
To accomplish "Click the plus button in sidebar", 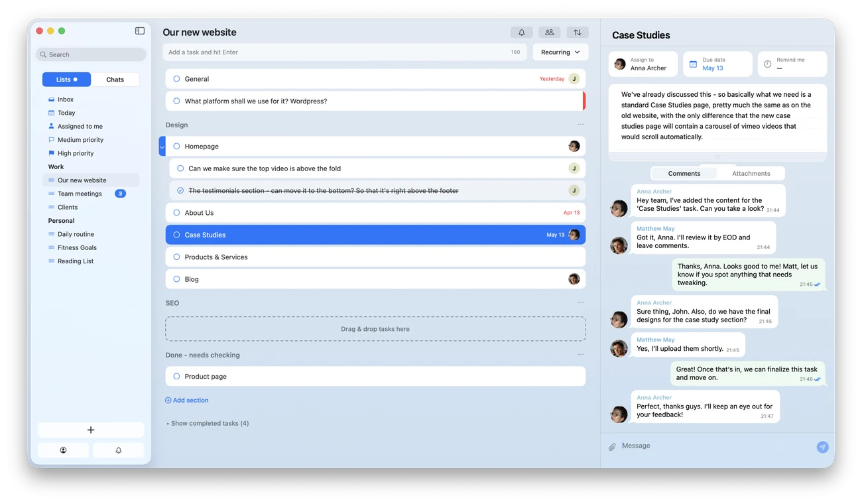I will 91,430.
